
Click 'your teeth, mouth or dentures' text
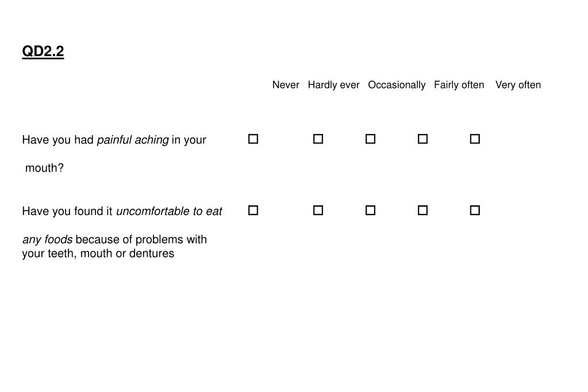98,253
